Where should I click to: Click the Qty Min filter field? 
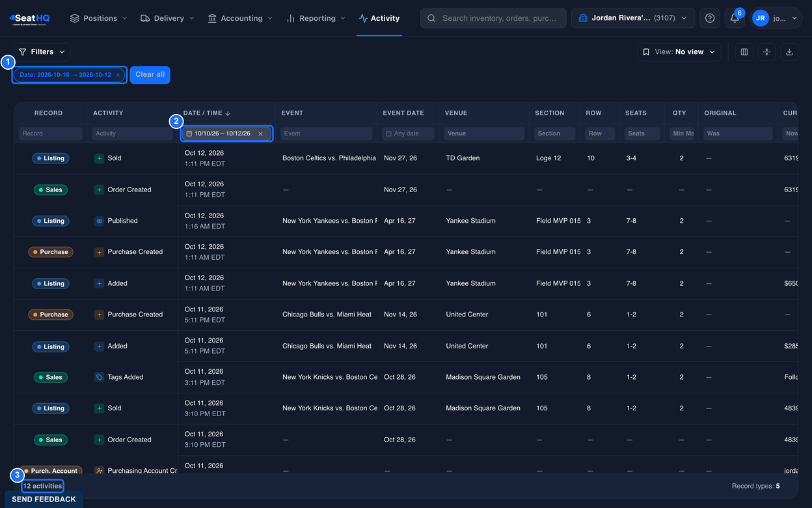tap(682, 134)
